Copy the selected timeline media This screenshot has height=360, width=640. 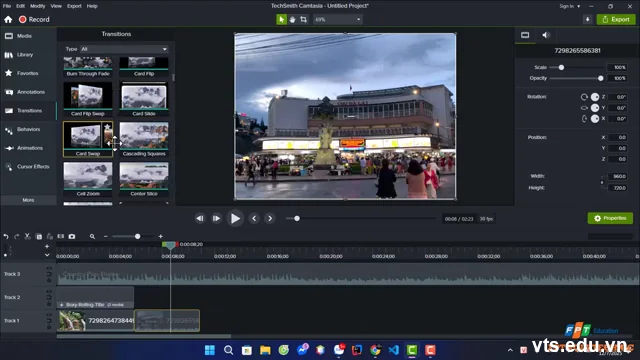coord(39,236)
